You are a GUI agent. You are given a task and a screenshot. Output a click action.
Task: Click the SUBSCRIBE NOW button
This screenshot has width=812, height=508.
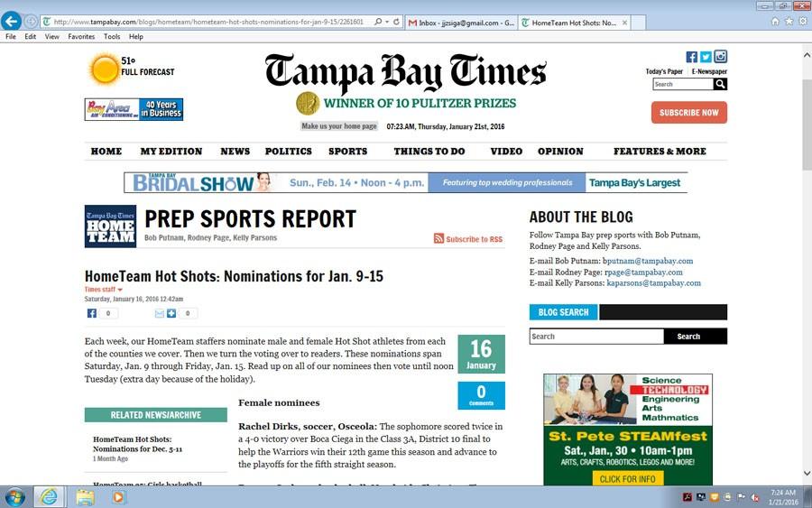pyautogui.click(x=688, y=113)
